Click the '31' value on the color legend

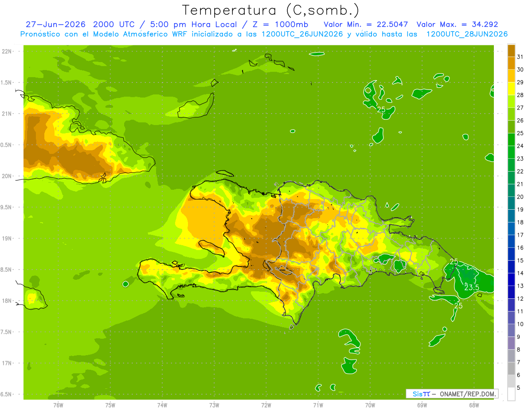point(520,57)
